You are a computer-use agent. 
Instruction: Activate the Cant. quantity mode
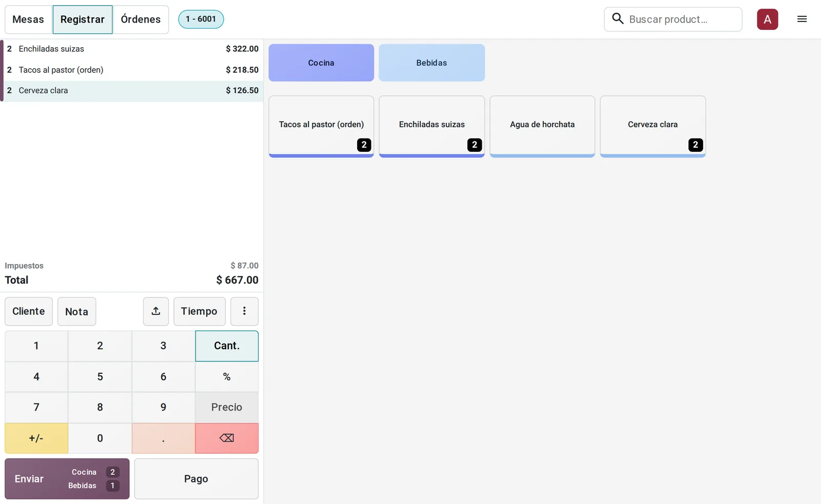[x=227, y=346]
